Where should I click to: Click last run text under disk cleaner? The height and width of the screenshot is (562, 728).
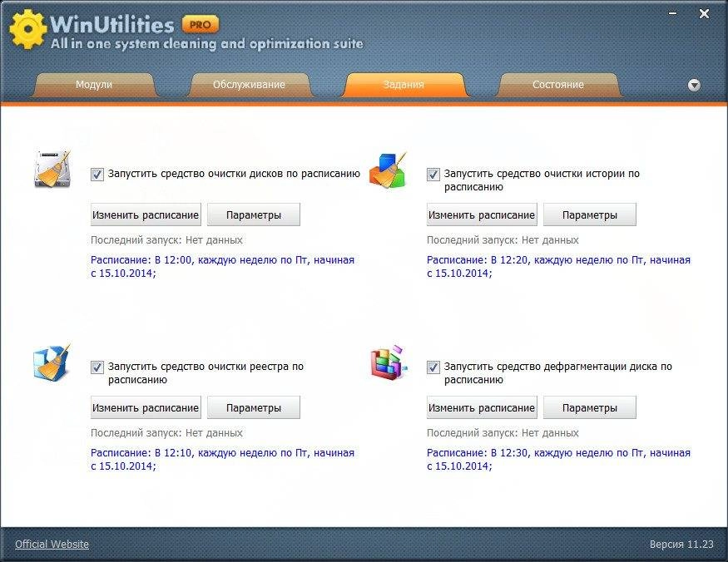point(166,240)
